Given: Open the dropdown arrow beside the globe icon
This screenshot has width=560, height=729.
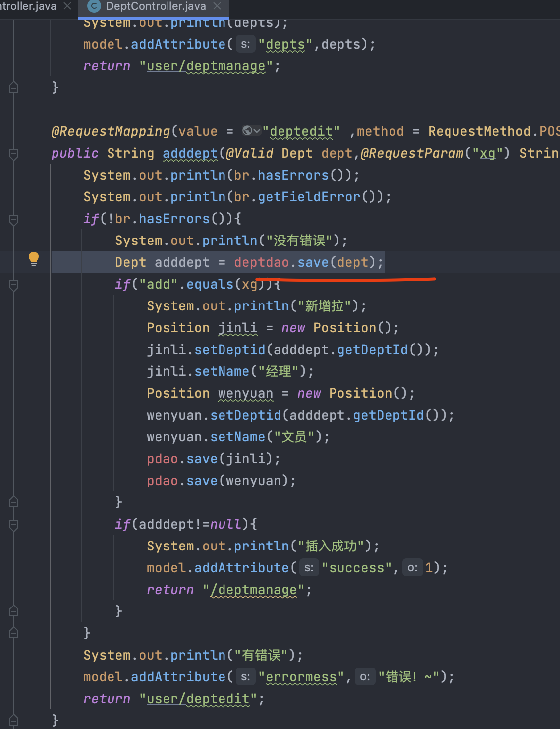Looking at the screenshot, I should point(257,131).
